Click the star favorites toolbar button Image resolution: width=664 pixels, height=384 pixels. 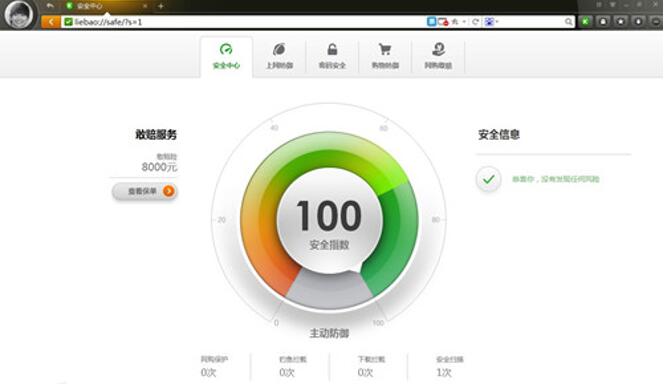pos(621,21)
